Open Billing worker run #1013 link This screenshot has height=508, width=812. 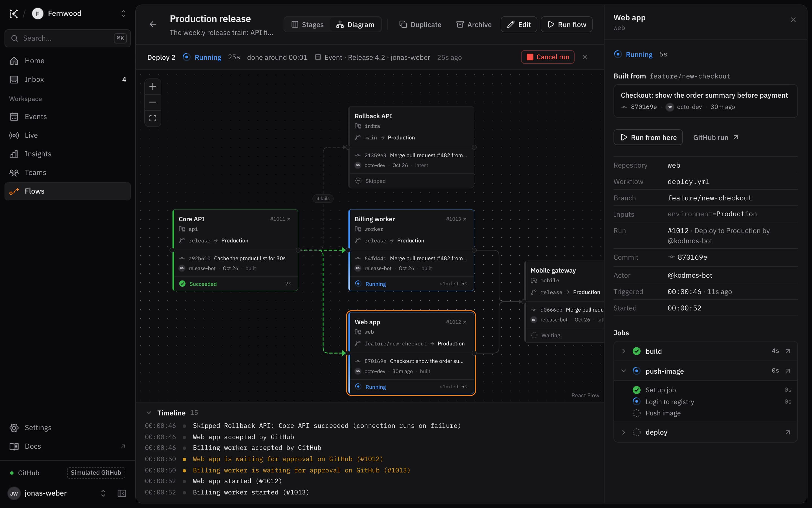click(456, 219)
